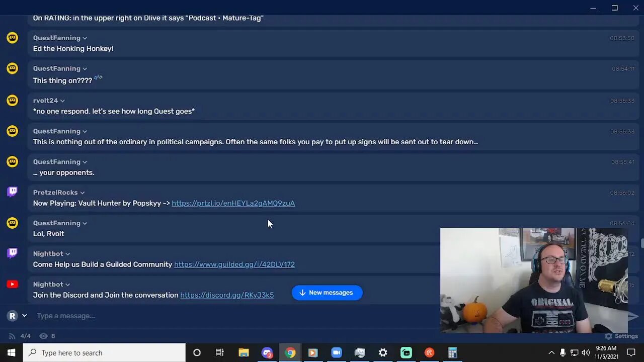This screenshot has width=644, height=362.
Task: Open volume control in system tray
Action: pyautogui.click(x=585, y=352)
